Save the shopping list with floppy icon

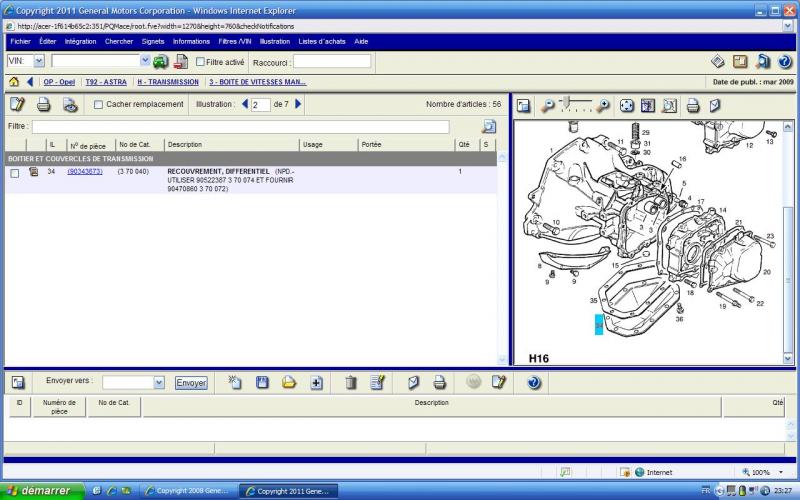[x=262, y=382]
